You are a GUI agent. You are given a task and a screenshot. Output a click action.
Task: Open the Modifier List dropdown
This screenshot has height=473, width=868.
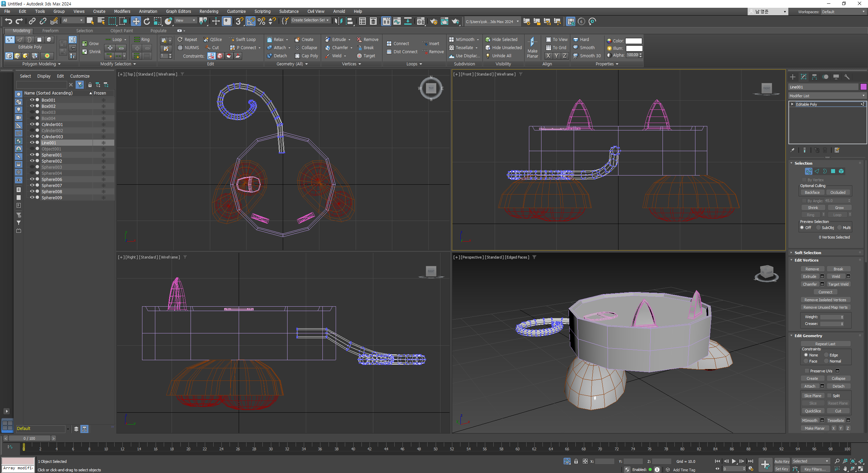[827, 96]
